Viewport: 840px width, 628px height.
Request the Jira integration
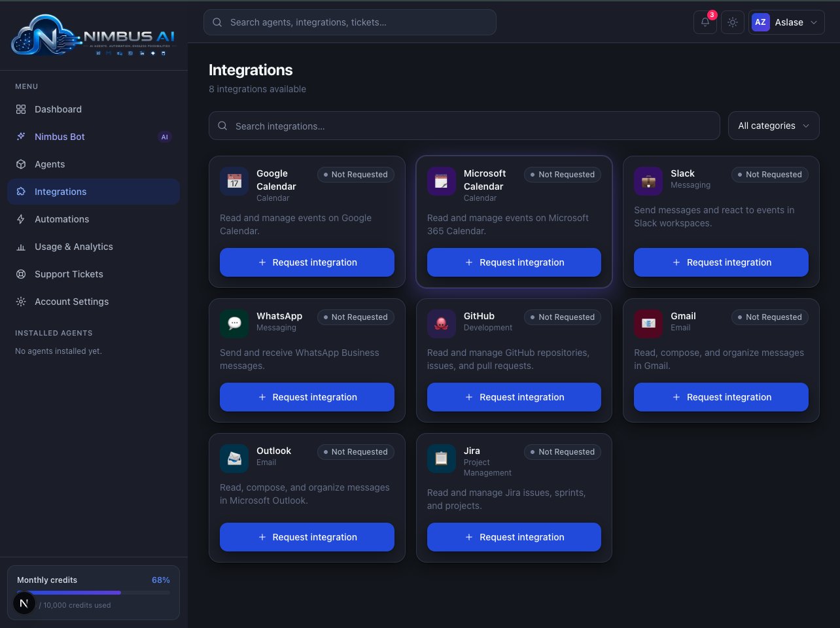514,537
